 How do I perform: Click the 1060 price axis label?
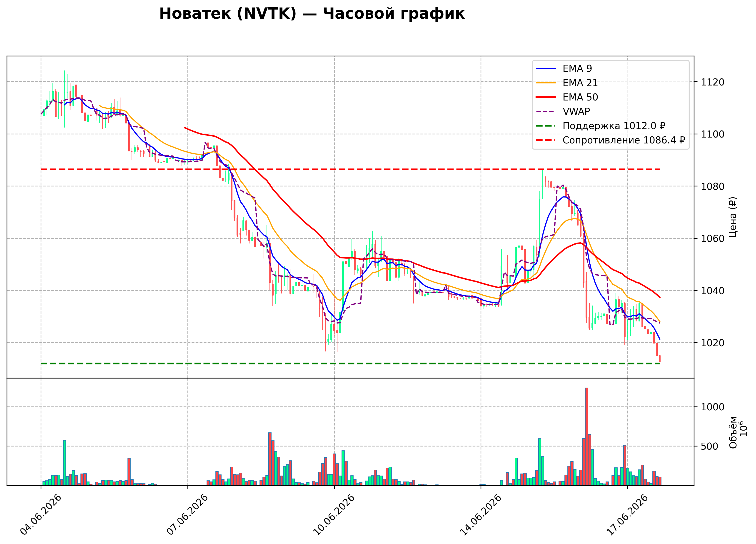[713, 238]
